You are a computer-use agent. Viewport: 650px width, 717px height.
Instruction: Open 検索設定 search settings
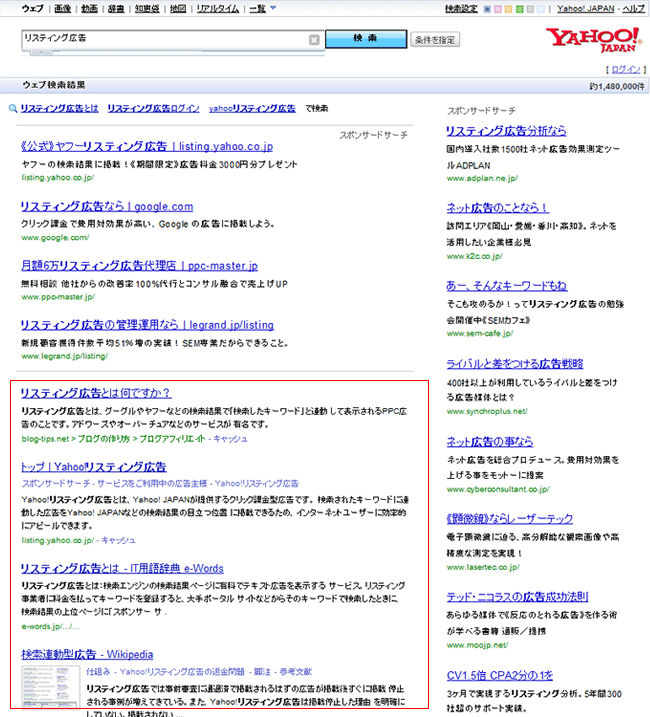tap(461, 9)
